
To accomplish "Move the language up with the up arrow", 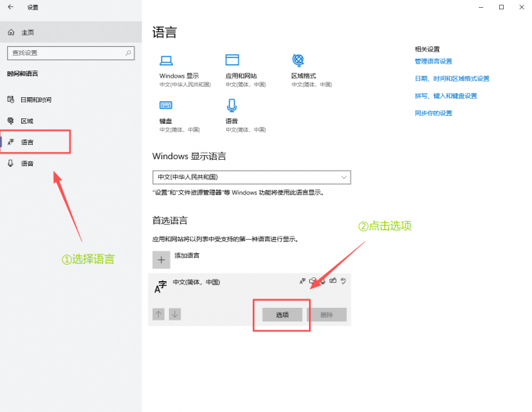I will tap(159, 314).
